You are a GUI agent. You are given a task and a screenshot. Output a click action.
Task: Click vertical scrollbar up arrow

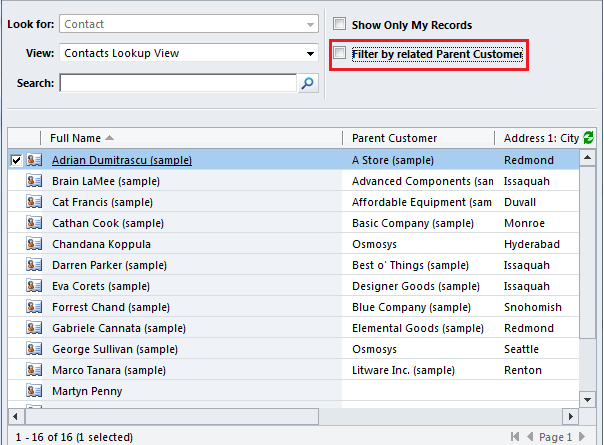587,157
